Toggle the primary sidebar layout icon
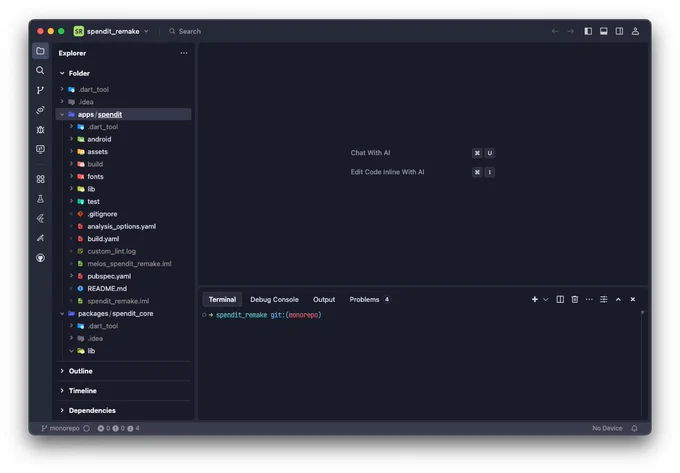The height and width of the screenshot is (473, 680). (x=588, y=31)
